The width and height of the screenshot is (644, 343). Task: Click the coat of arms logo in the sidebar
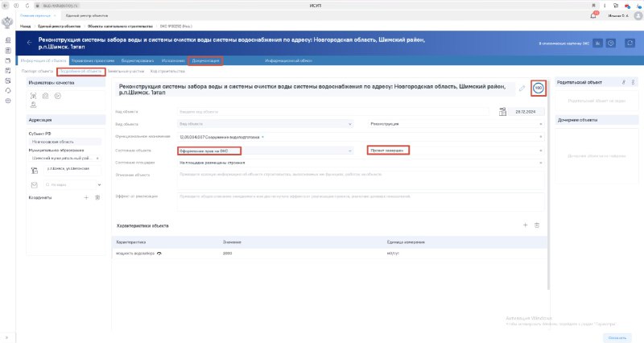[7, 23]
